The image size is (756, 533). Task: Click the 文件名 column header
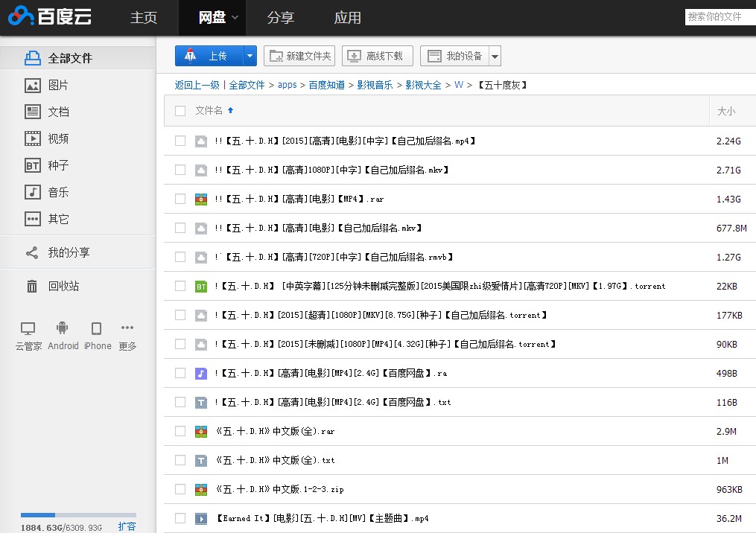tap(209, 110)
